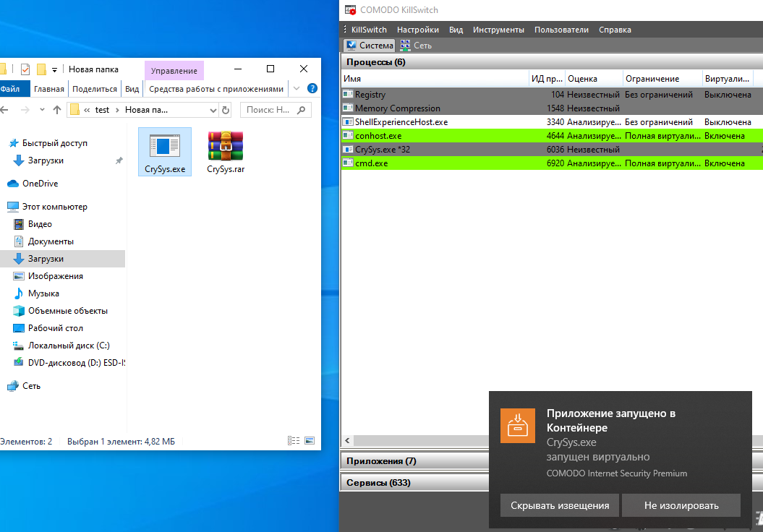Expand the Explorer ribbon chevron
This screenshot has width=763, height=532.
pos(297,88)
